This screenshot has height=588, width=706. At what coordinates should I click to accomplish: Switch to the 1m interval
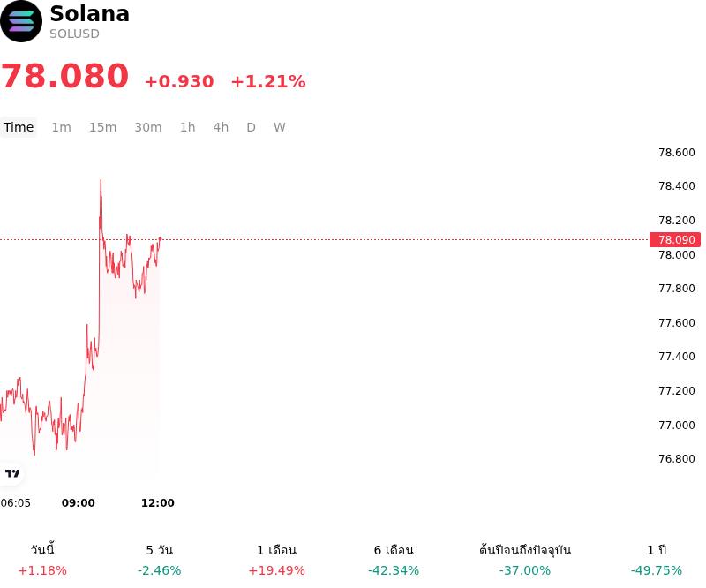pyautogui.click(x=61, y=127)
